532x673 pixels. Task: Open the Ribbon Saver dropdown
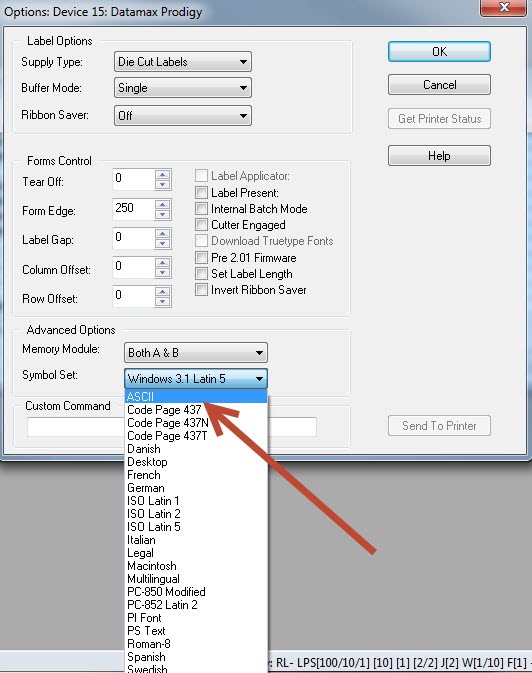(182, 115)
